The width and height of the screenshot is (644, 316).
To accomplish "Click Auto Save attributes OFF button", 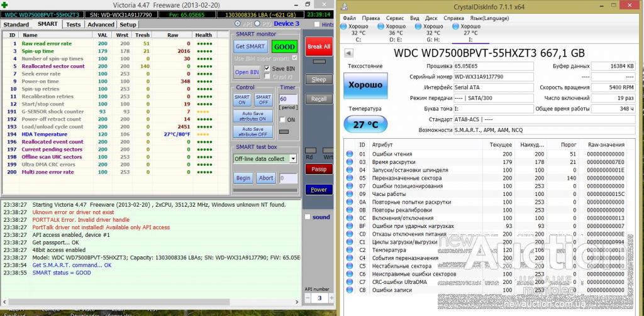I will tap(253, 131).
